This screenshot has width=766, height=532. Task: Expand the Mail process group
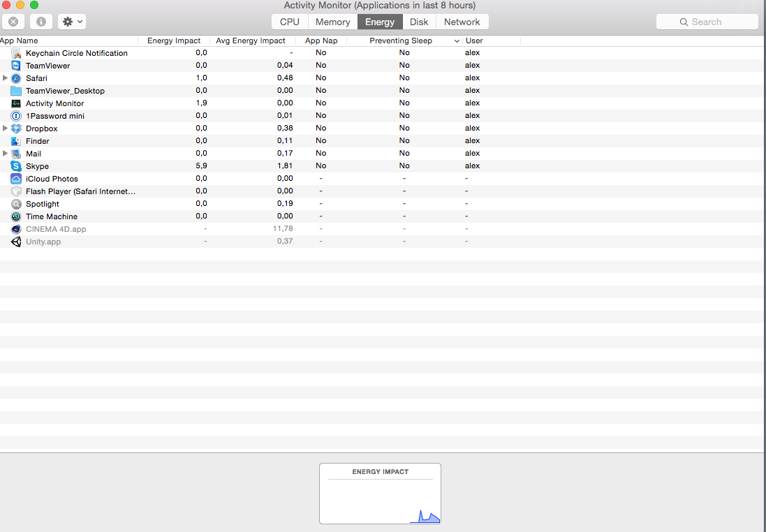pos(5,154)
